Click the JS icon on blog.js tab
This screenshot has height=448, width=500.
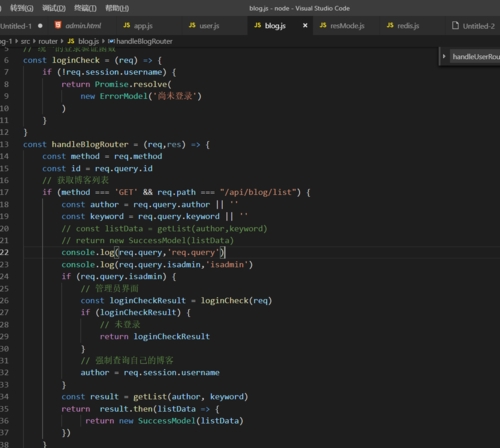(258, 25)
